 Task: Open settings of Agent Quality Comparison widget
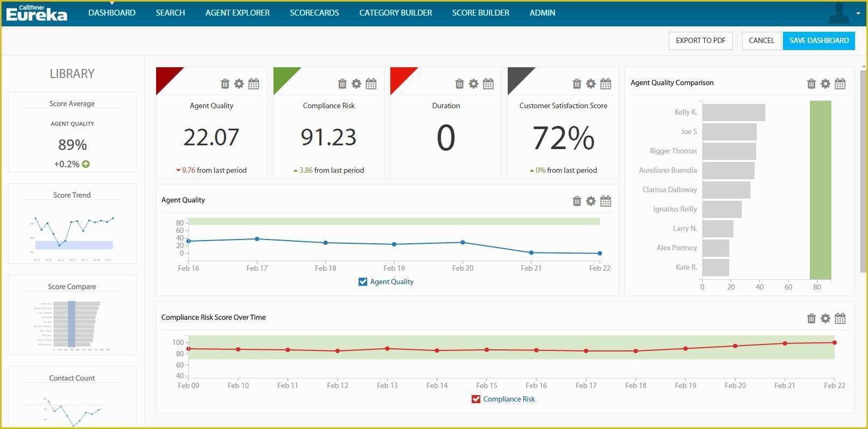pos(825,83)
